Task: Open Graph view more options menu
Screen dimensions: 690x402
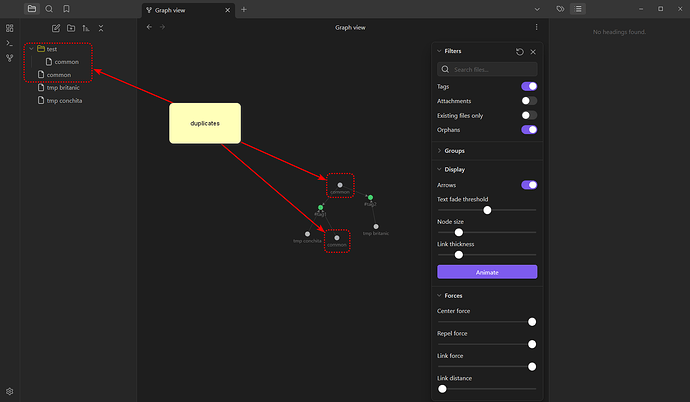Action: 536,27
